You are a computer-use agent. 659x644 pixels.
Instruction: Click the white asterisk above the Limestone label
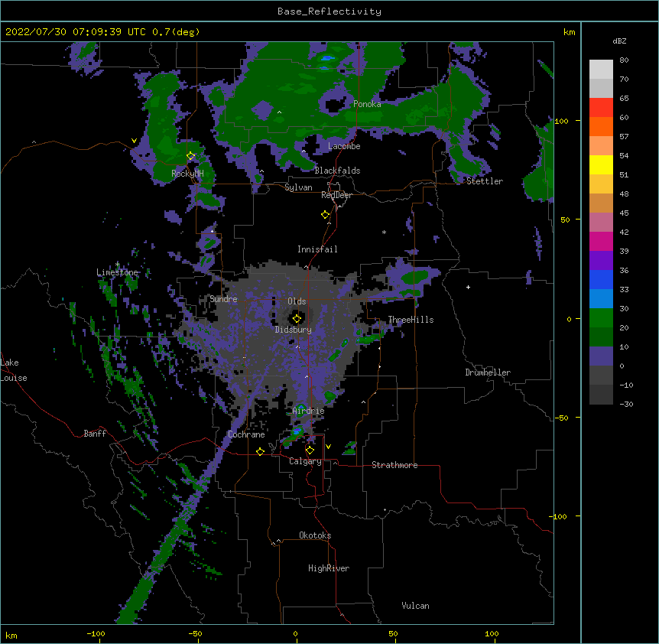coord(117,265)
